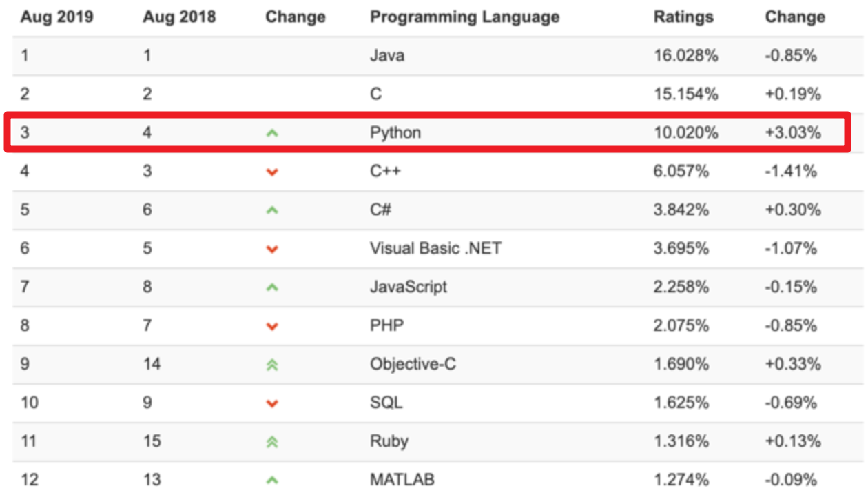
Task: Click the Aug 2018 column header
Action: tap(179, 17)
